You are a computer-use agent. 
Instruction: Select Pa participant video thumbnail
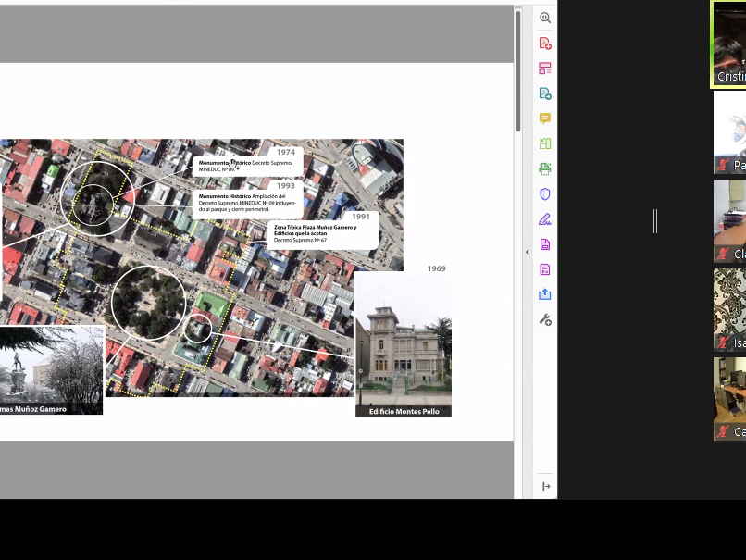730,132
